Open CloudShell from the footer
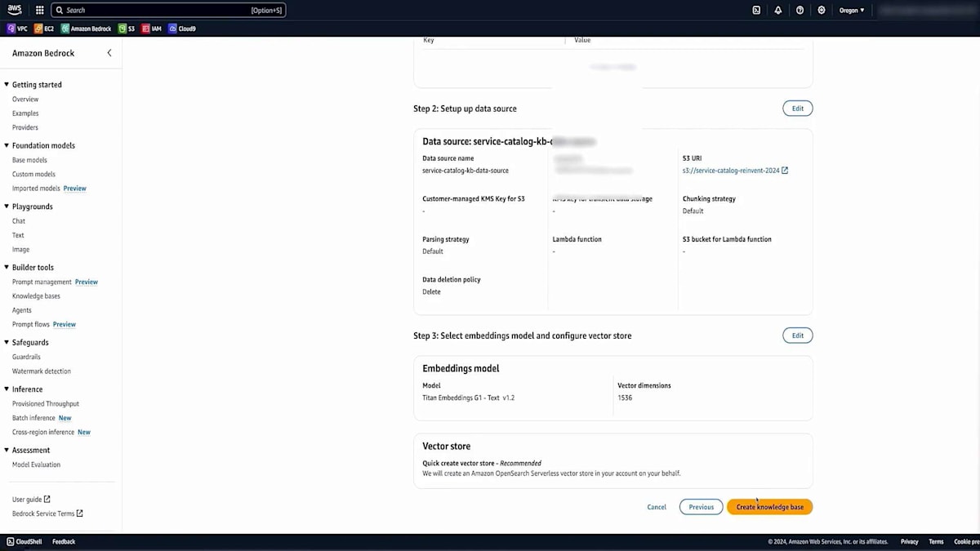The image size is (980, 551). [x=24, y=542]
